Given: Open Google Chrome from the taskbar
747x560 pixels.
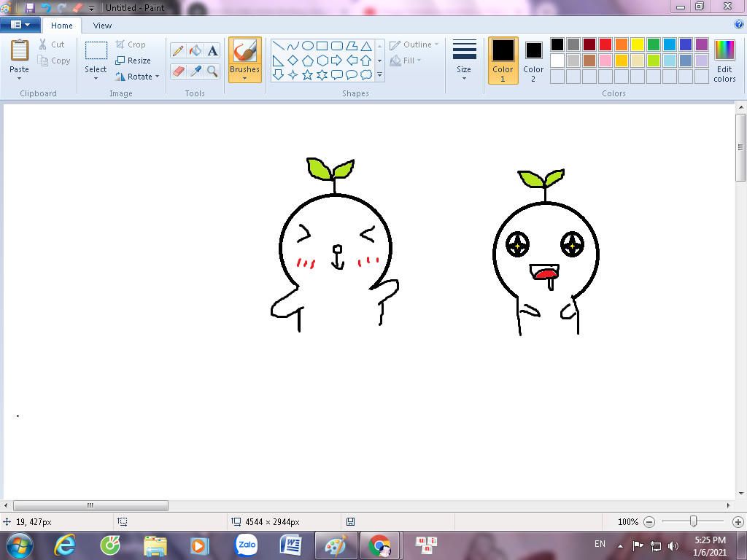Looking at the screenshot, I should click(379, 545).
